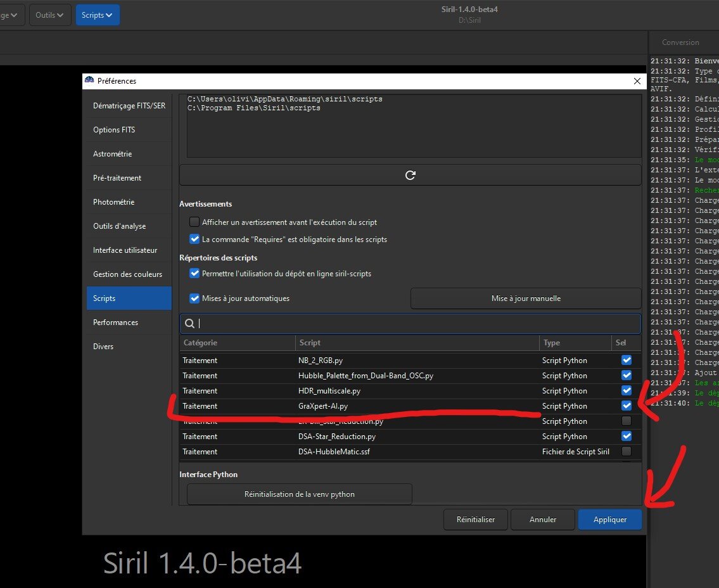Click Réinitialisation de la venv python

pyautogui.click(x=300, y=494)
